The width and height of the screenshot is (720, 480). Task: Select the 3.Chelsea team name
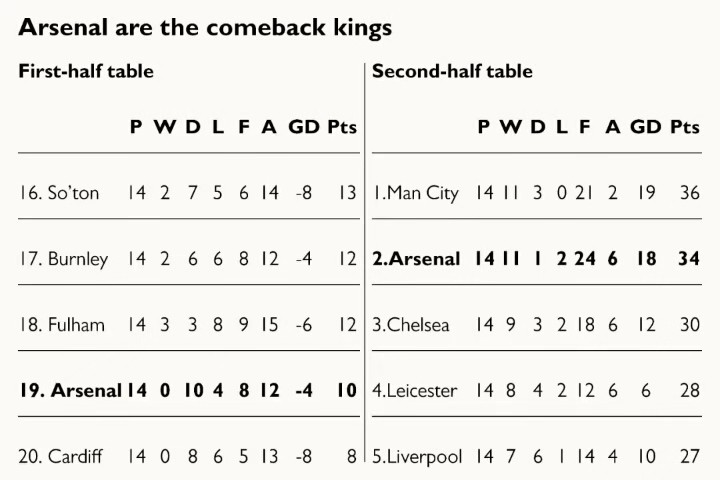411,325
